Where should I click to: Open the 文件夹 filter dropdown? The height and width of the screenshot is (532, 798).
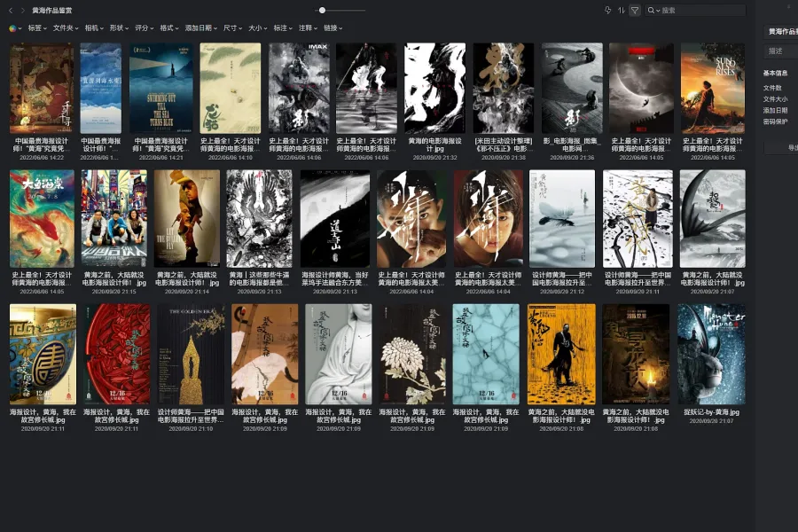66,28
